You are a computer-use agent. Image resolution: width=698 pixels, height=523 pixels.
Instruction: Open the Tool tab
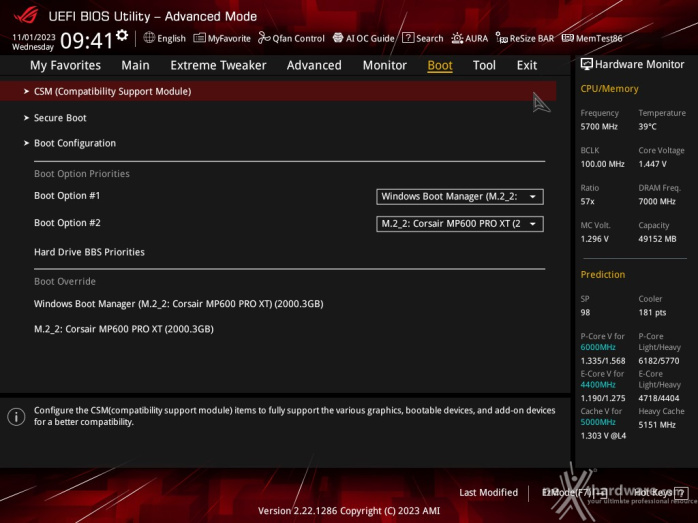484,65
